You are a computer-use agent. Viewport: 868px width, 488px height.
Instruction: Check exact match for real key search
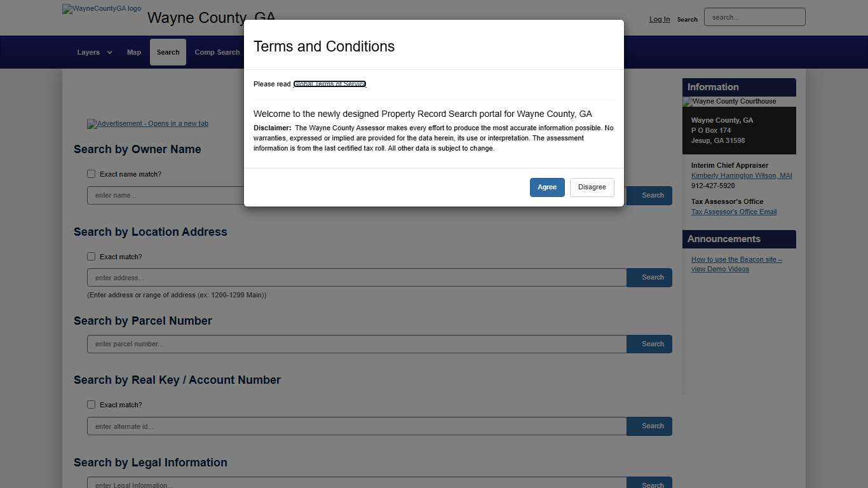[92, 405]
